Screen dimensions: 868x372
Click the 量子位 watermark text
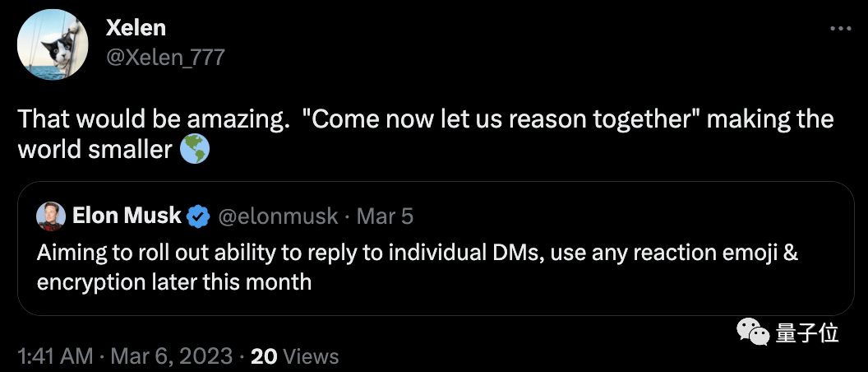[807, 333]
